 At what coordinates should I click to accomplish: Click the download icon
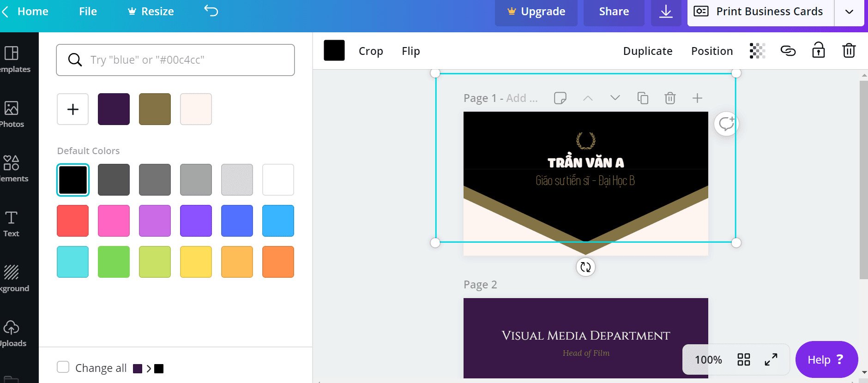(666, 12)
